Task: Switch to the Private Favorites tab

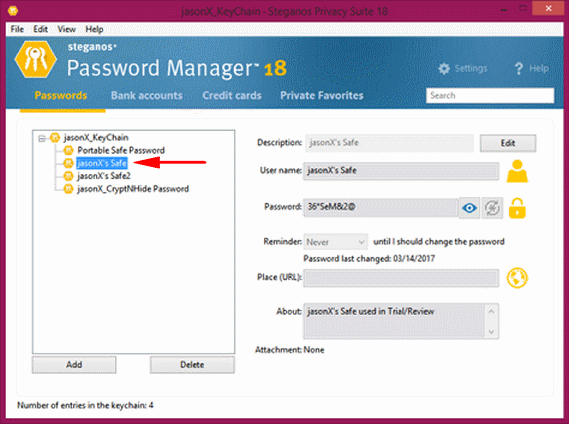Action: click(x=322, y=95)
